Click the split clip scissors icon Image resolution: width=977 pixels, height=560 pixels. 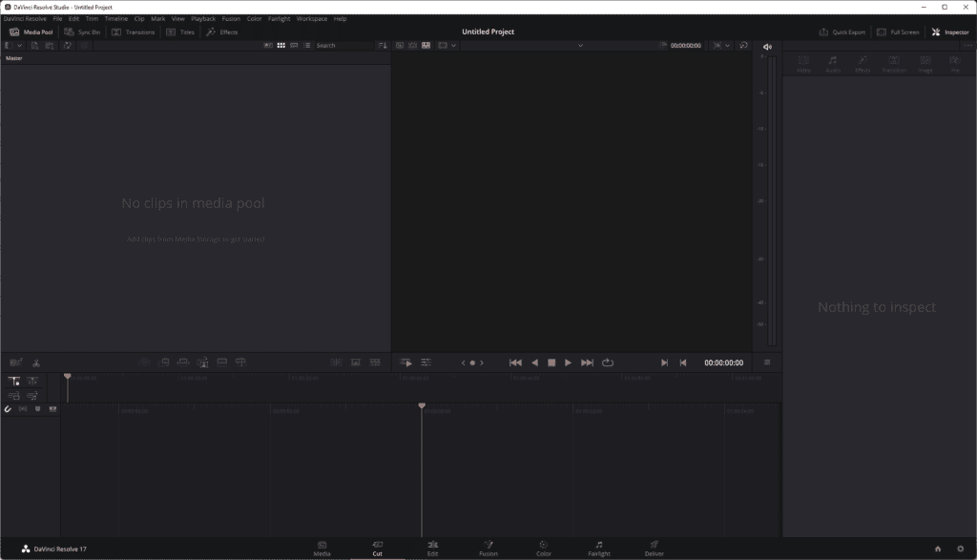(36, 363)
